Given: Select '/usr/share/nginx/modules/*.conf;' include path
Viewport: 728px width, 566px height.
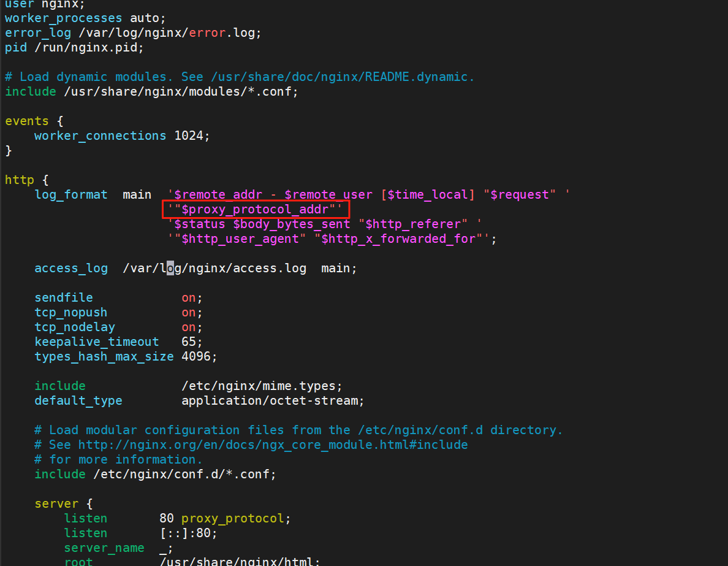Looking at the screenshot, I should (x=181, y=92).
